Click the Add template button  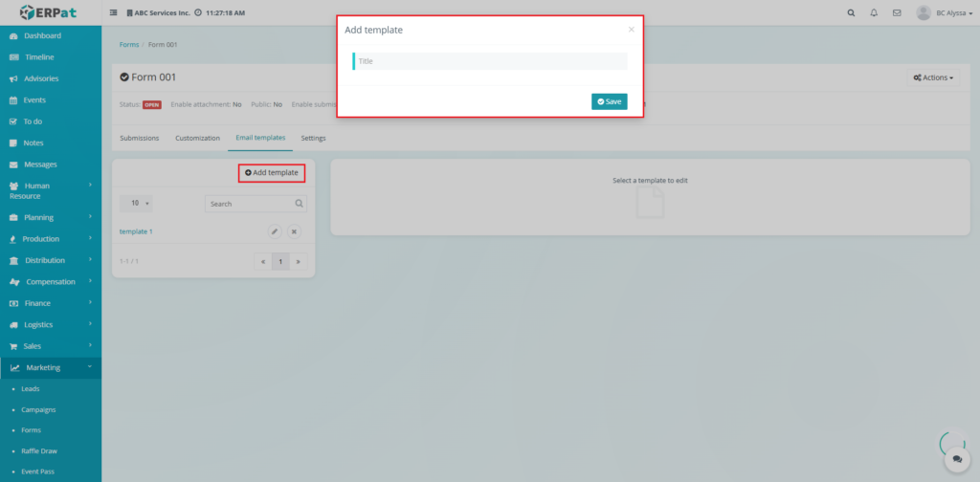tap(271, 172)
